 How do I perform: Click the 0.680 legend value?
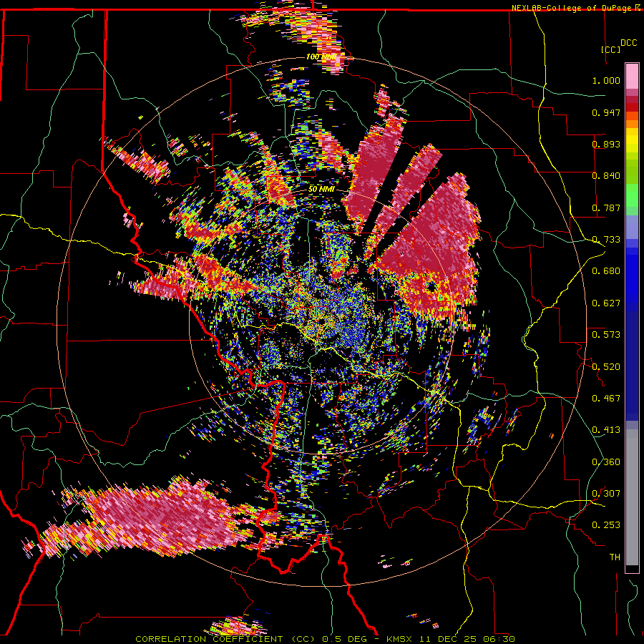tap(606, 271)
